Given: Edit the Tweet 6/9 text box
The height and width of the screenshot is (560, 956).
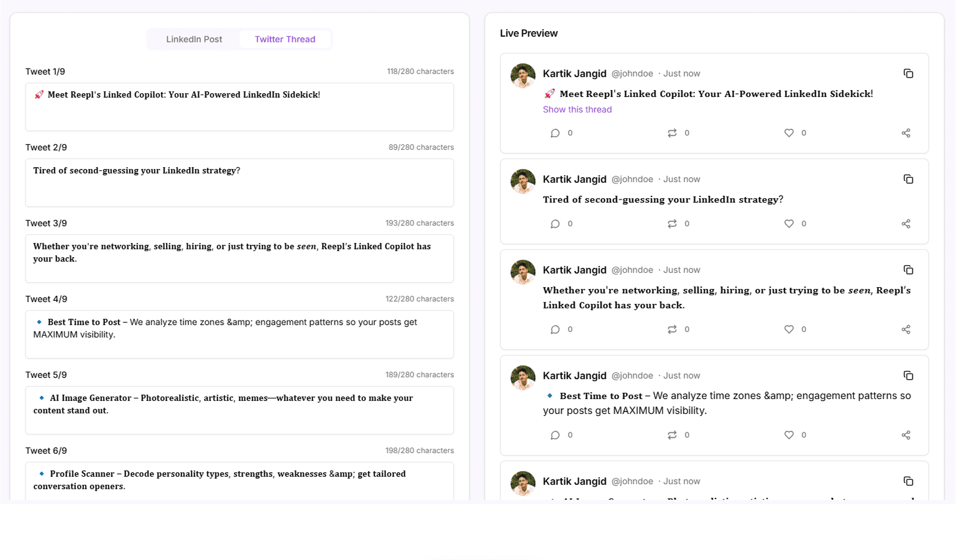Looking at the screenshot, I should pos(239,481).
